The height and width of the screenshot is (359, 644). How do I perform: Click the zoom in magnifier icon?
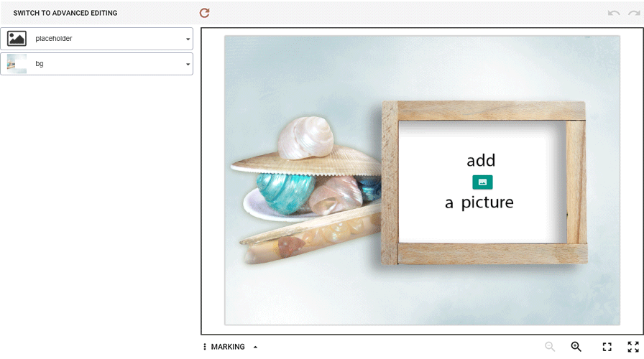(576, 347)
